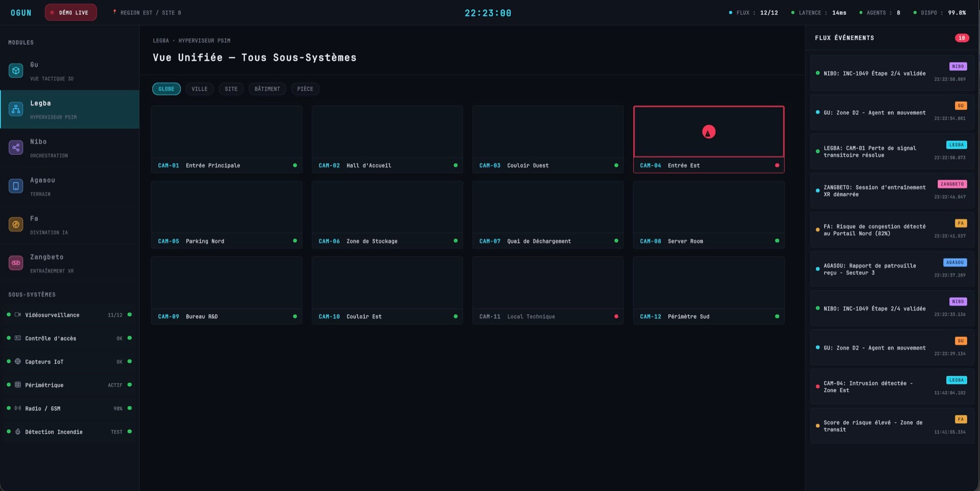Open the Zangbeto XR headset icon

(x=16, y=263)
